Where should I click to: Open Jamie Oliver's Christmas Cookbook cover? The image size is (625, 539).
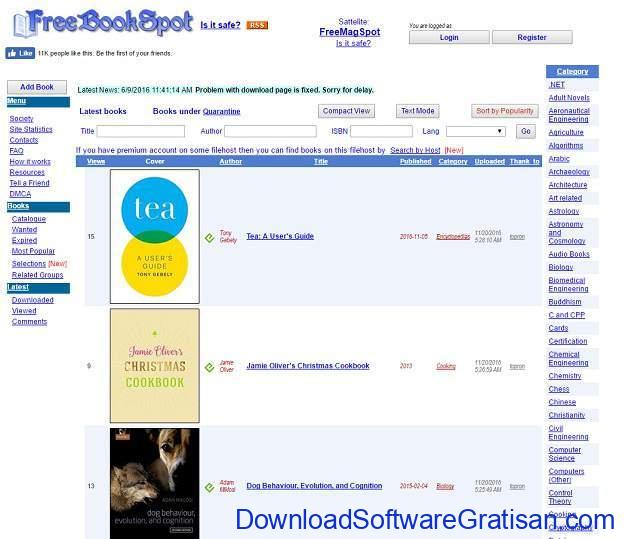pyautogui.click(x=155, y=366)
